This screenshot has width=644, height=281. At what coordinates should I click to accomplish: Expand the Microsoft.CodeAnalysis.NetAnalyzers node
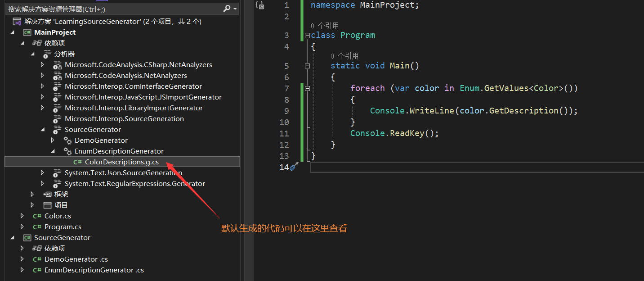coord(42,76)
